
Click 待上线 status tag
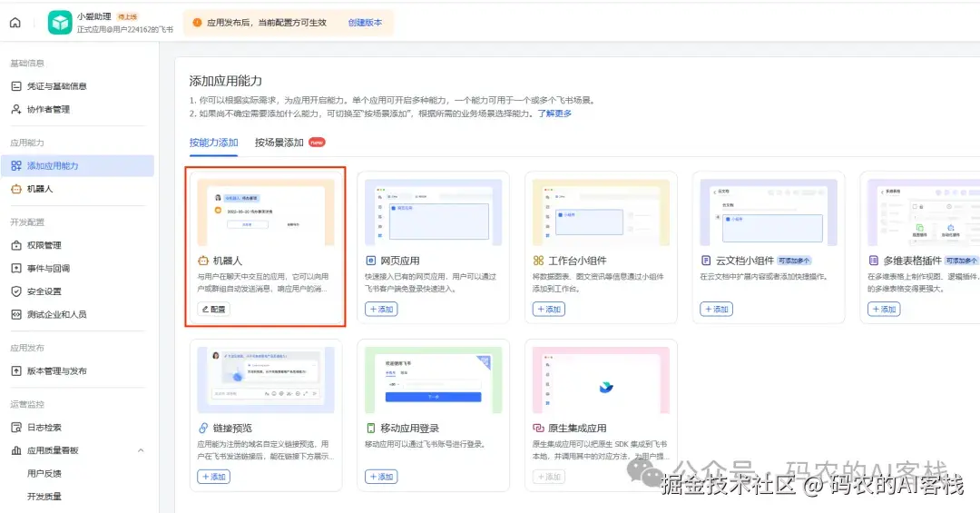128,17
